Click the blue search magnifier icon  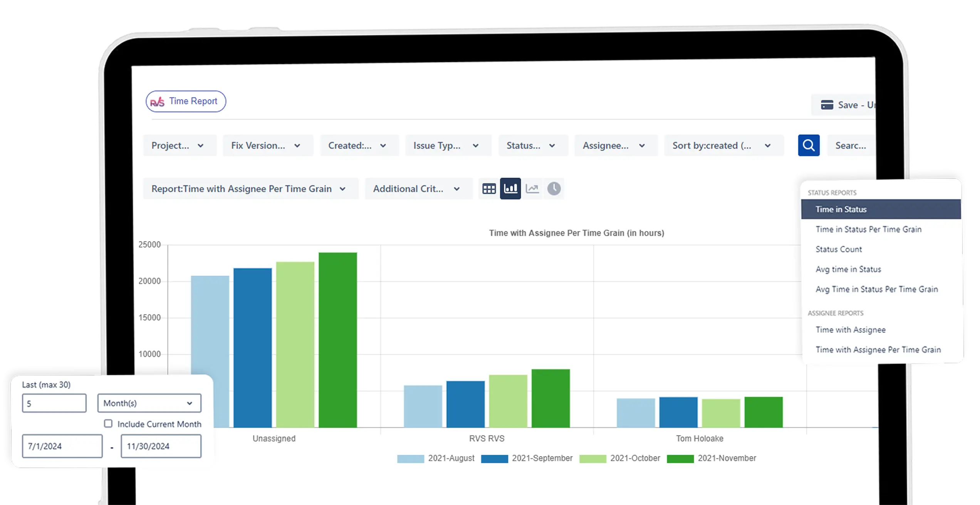[809, 145]
